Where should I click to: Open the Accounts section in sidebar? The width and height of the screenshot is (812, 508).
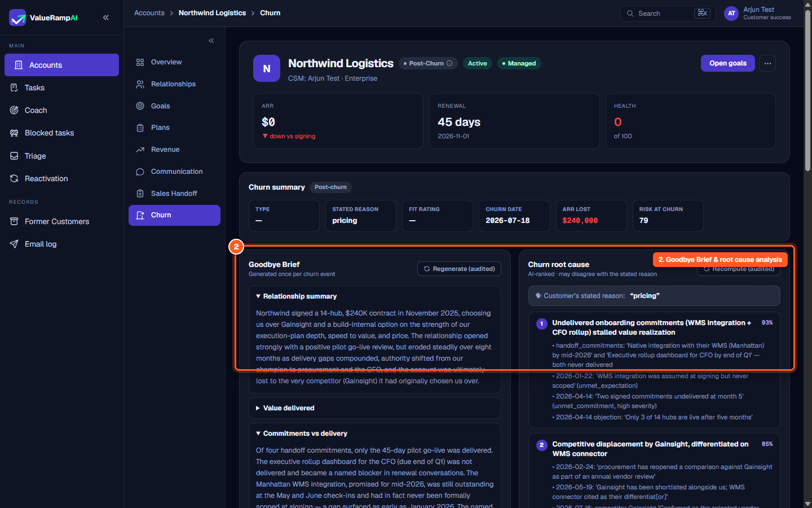61,65
